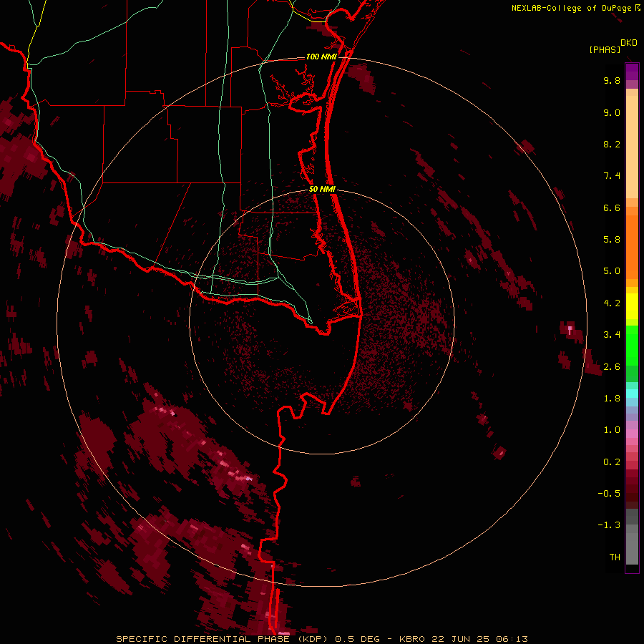Click the cyan segment of color scale
The width and height of the screenshot is (644, 644).
coord(632,394)
